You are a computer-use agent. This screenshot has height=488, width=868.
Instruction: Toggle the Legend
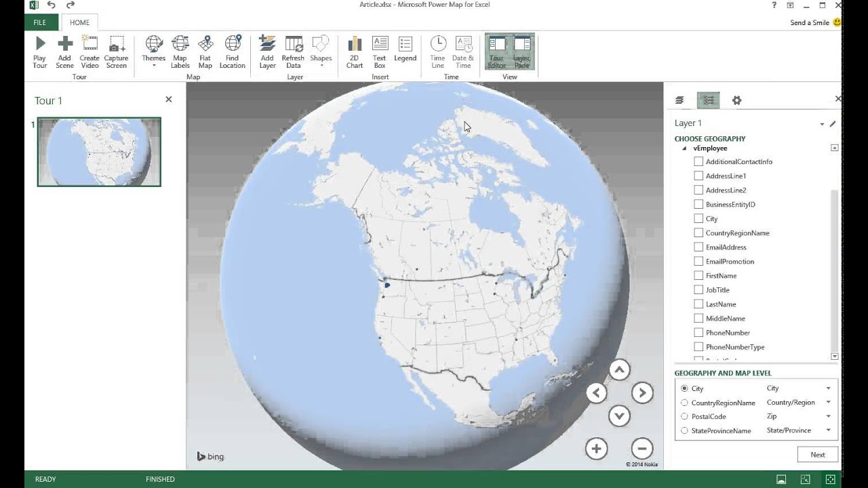coord(406,49)
